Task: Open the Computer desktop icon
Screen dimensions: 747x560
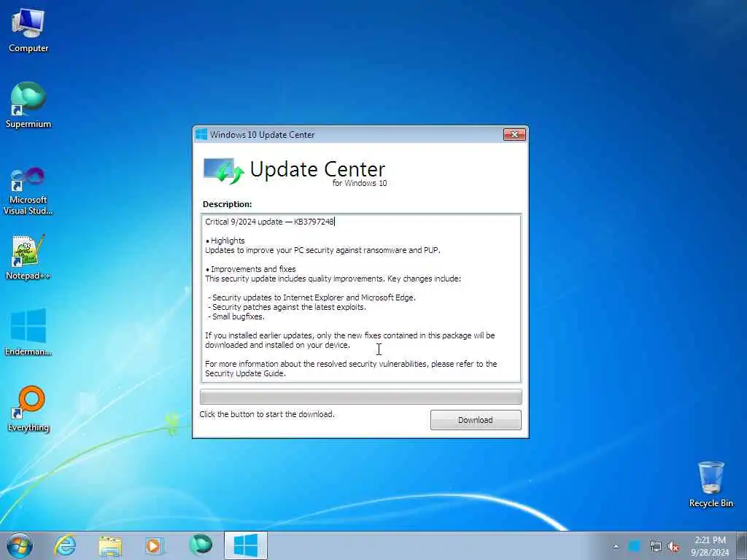Action: point(28,31)
